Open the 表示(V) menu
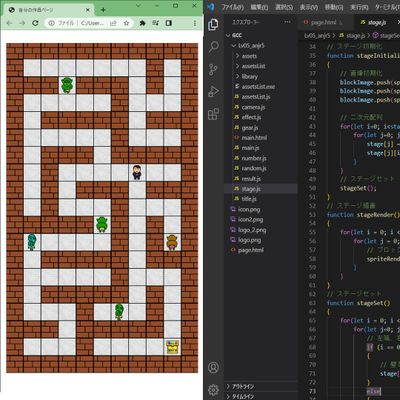 tap(308, 7)
